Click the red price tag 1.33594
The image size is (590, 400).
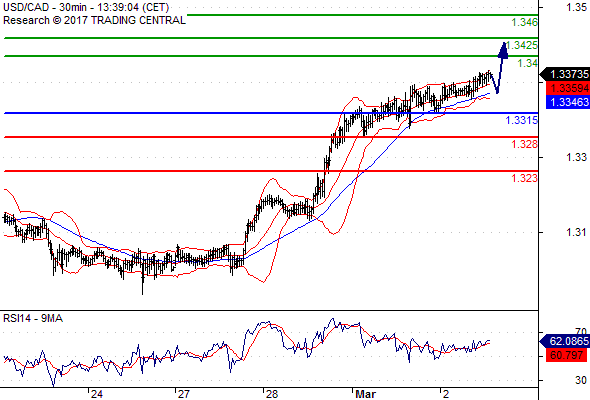point(568,88)
